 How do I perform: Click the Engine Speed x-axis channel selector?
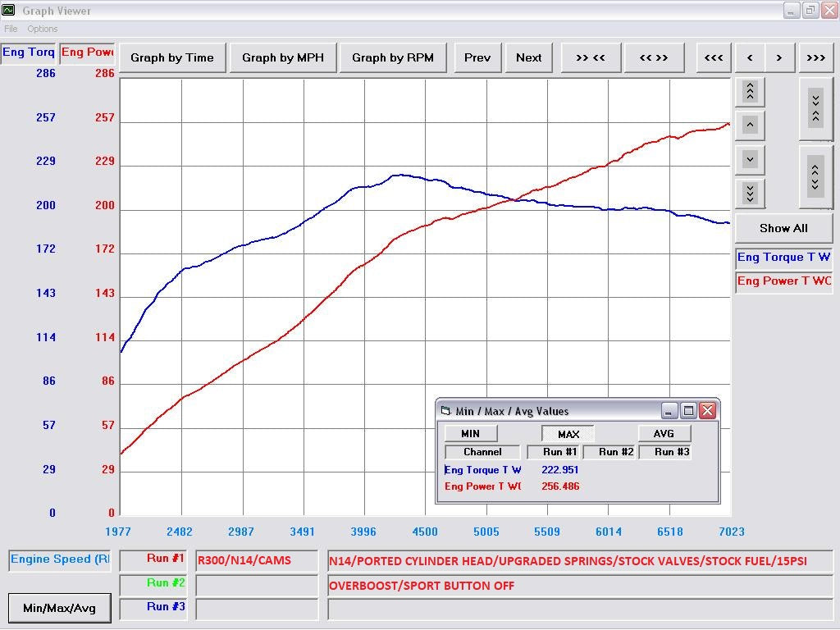coord(59,559)
